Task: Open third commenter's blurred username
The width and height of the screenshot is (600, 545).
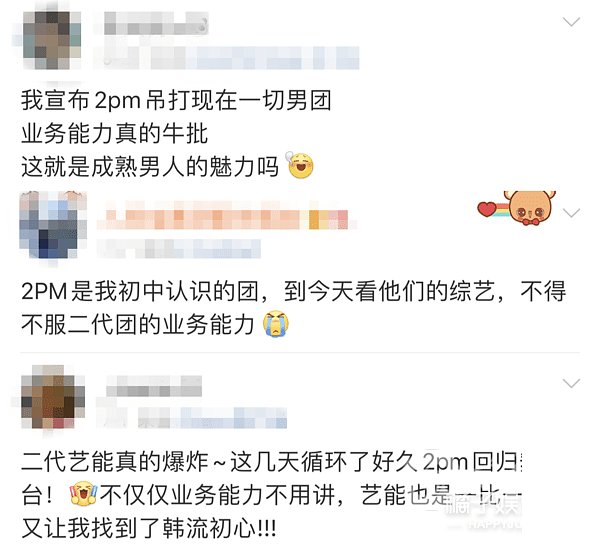Action: 154,386
